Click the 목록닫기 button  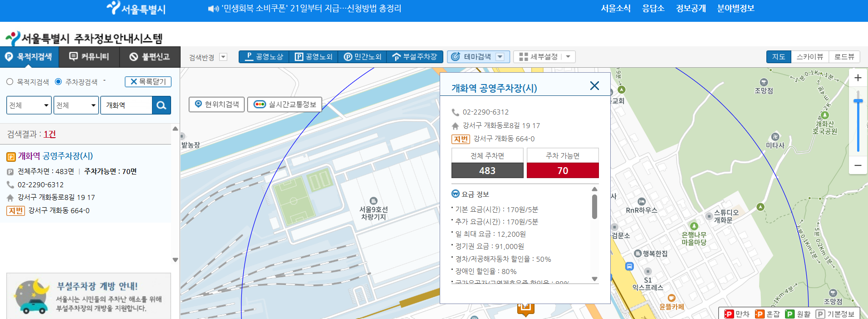148,82
